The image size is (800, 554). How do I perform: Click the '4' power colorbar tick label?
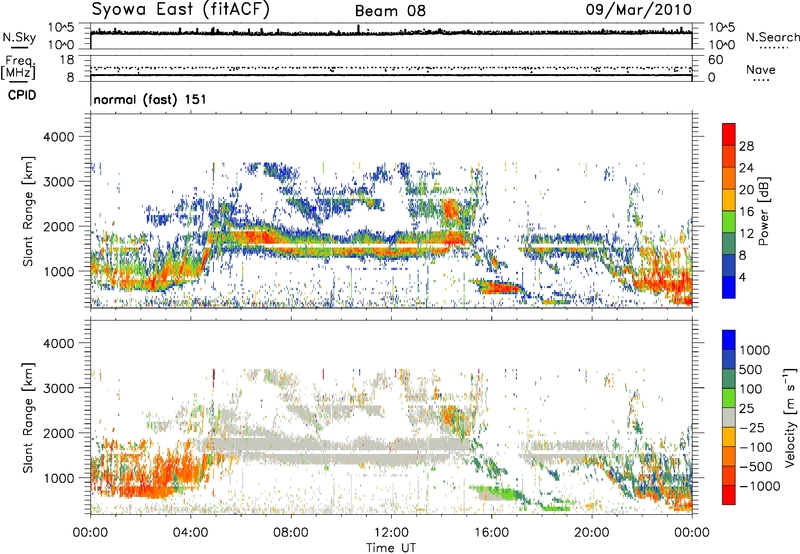point(742,278)
